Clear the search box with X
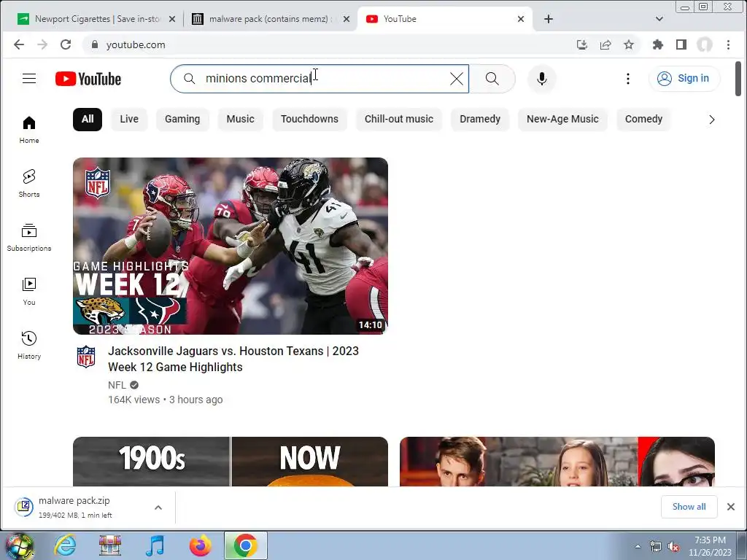 pyautogui.click(x=457, y=79)
